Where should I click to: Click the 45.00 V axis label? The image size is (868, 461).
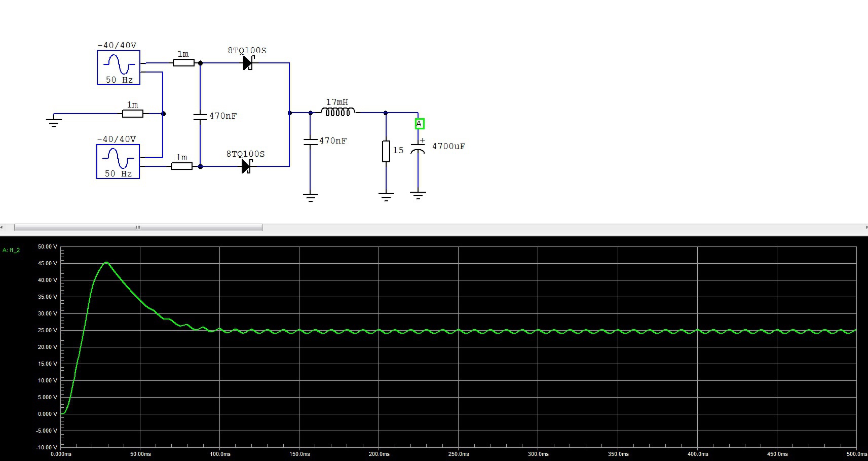point(48,263)
